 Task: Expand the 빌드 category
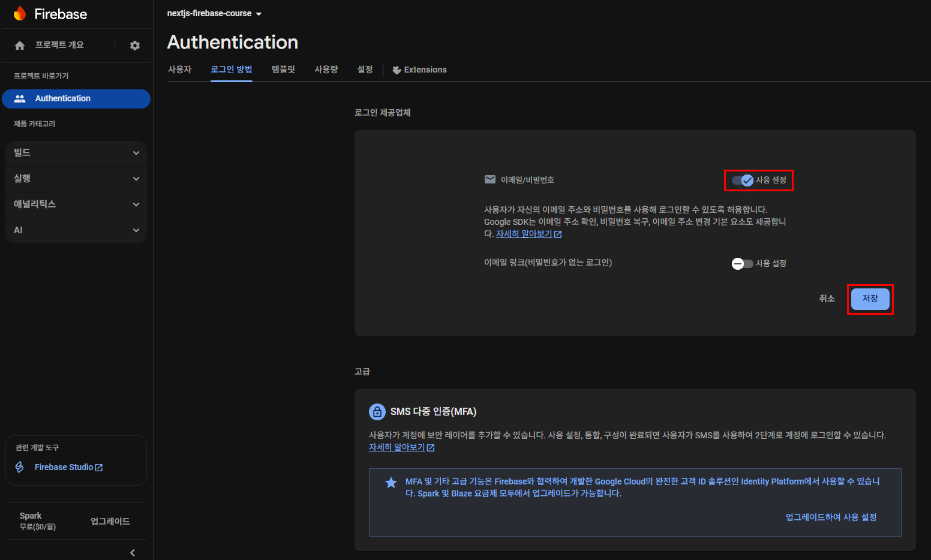tap(76, 153)
